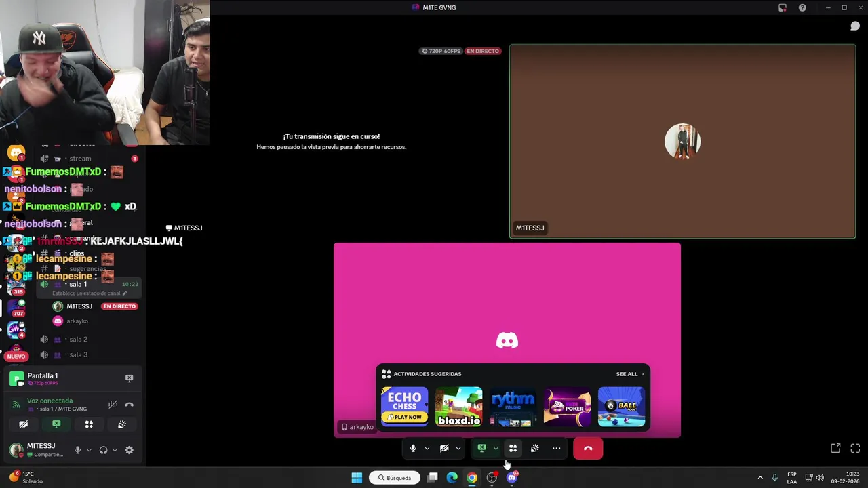Launch the rythm music activity
This screenshot has width=868, height=488.
coord(513,406)
